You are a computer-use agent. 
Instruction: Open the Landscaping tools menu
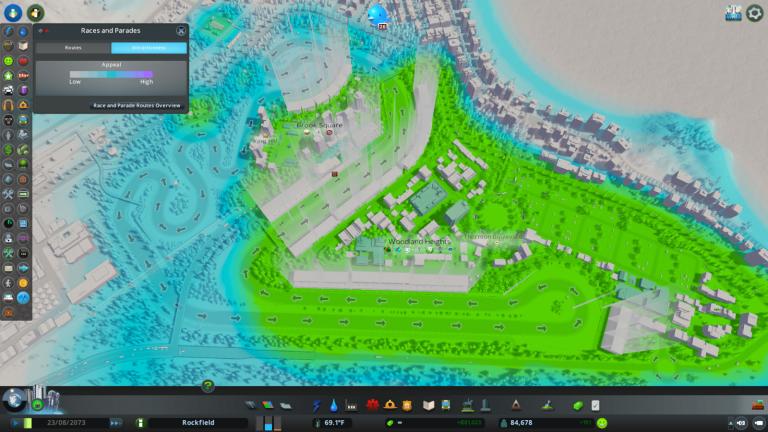pyautogui.click(x=548, y=405)
